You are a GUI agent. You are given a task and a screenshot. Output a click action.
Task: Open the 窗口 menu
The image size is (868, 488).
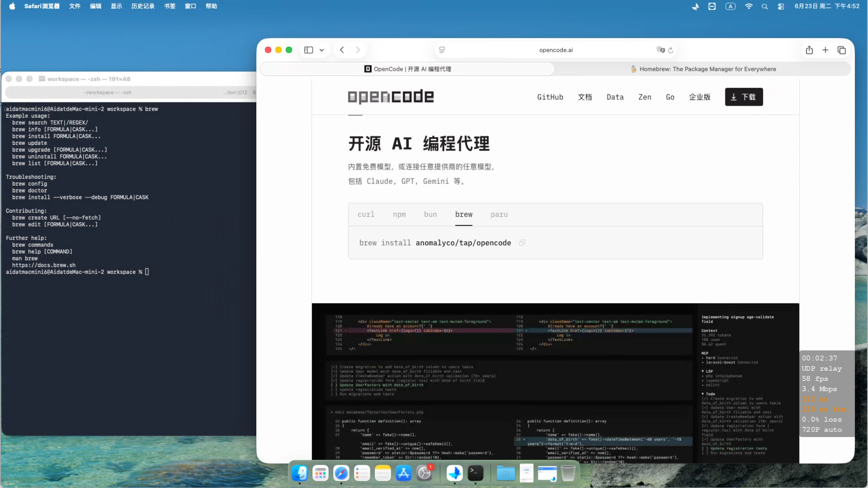click(191, 6)
